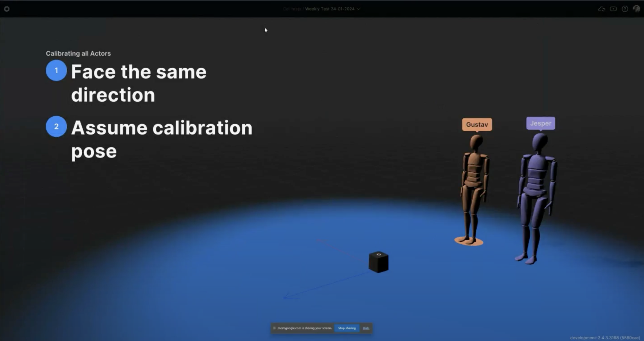
Task: Click the 'Assume calibration pose' step text
Action: tap(162, 139)
